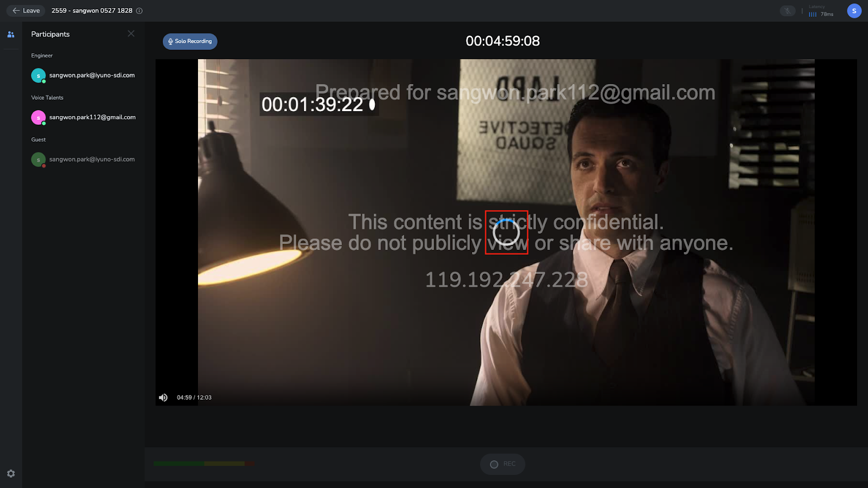Click Engineer name sangwon.park@iyuno-sdi.com
Viewport: 868px width, 488px height.
[x=92, y=75]
